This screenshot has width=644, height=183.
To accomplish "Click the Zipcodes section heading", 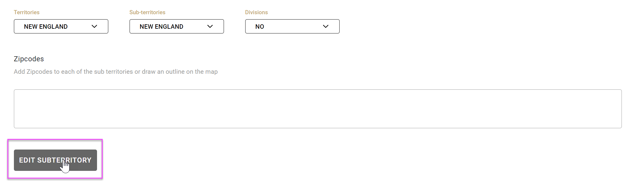I will 29,59.
